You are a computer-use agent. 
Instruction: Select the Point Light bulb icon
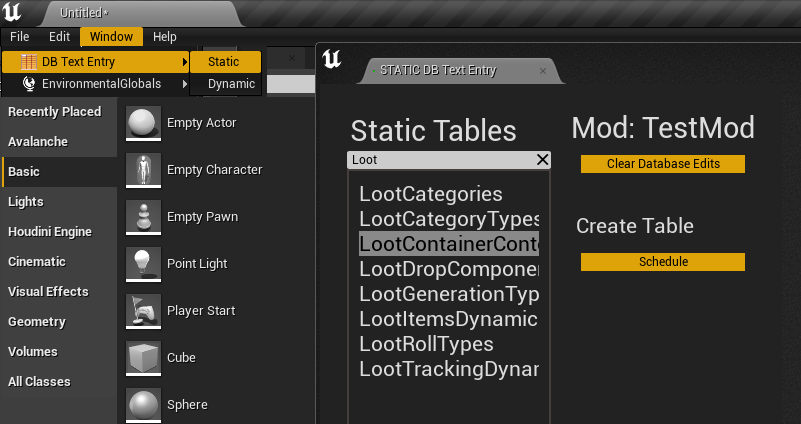click(x=144, y=264)
